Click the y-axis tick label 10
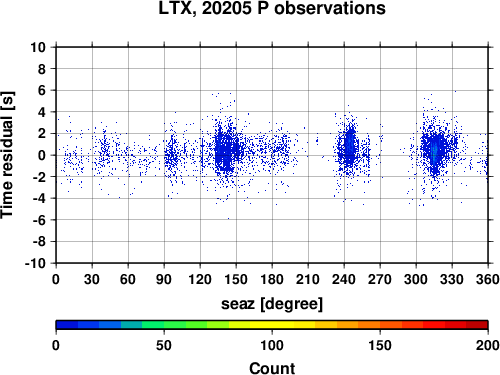The height and width of the screenshot is (375, 500). tap(38, 47)
